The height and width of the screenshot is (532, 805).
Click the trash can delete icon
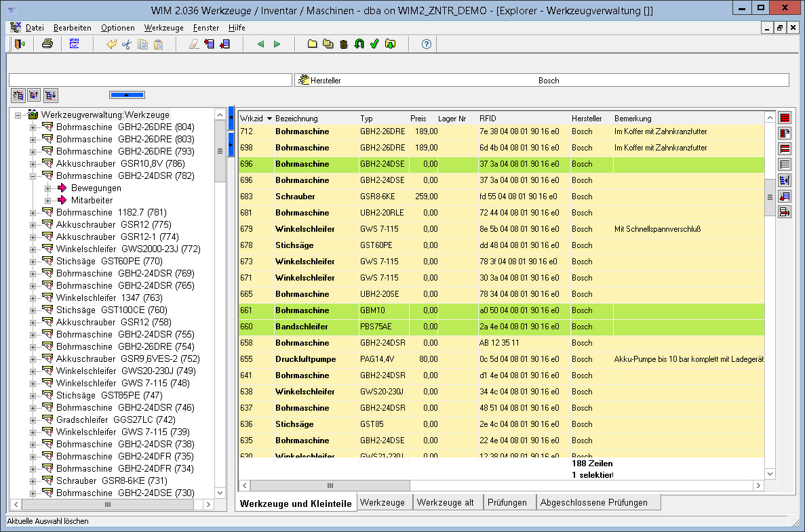(x=344, y=44)
